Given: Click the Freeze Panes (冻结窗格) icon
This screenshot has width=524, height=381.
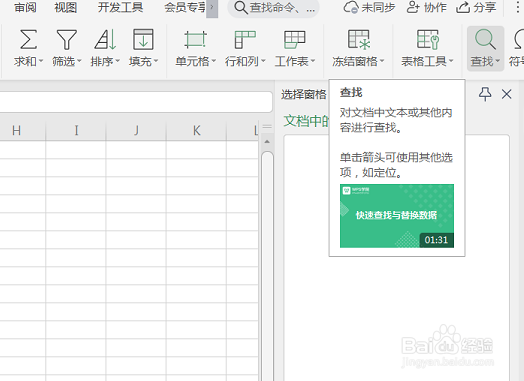Looking at the screenshot, I should (359, 39).
